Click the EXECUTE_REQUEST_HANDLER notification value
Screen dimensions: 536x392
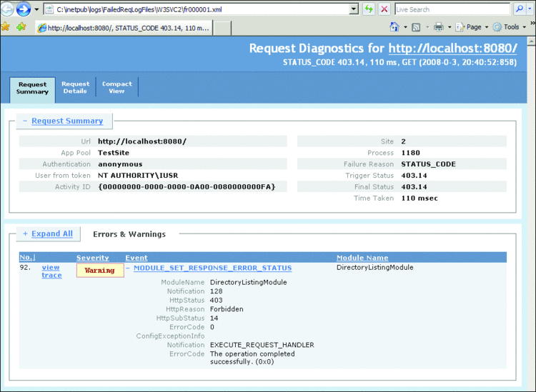262,345
